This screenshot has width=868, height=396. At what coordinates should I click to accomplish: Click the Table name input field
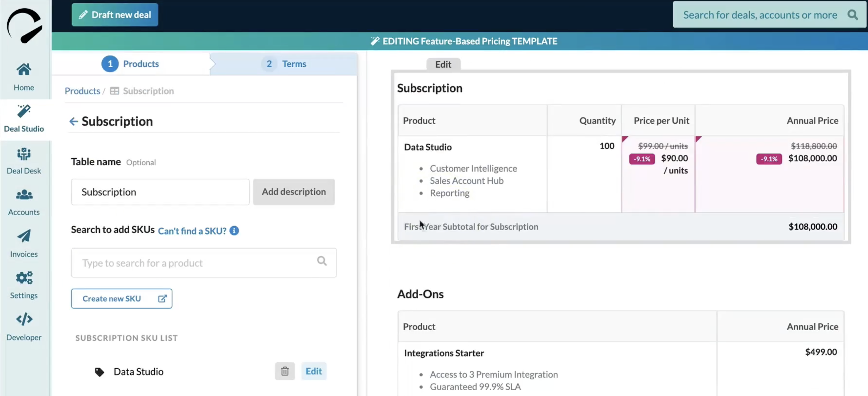click(x=160, y=192)
